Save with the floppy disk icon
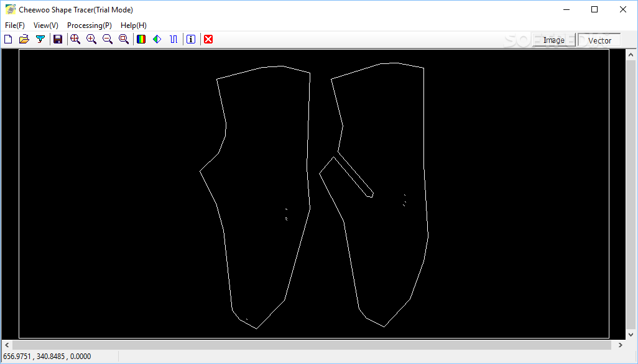Viewport: 638px width, 364px height. [58, 39]
